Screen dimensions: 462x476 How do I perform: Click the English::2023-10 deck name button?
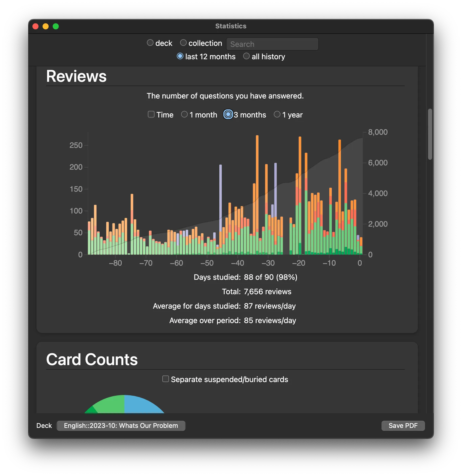point(121,426)
